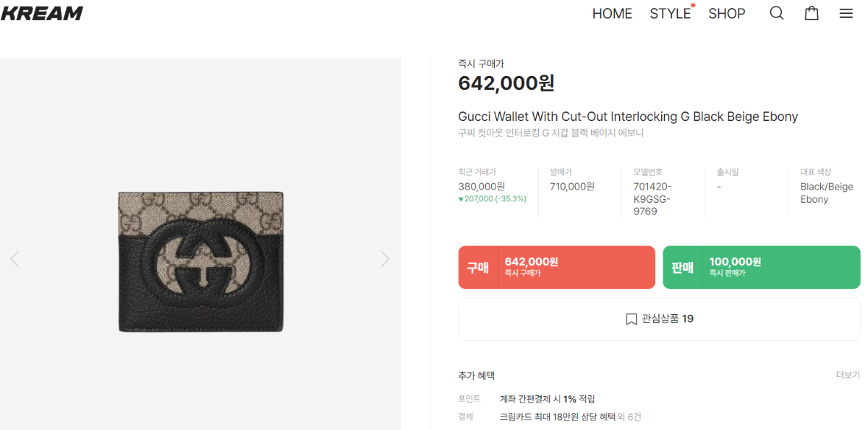This screenshot has height=430, width=868.
Task: Click the model number 701420-K9GSG-9769
Action: pos(652,199)
